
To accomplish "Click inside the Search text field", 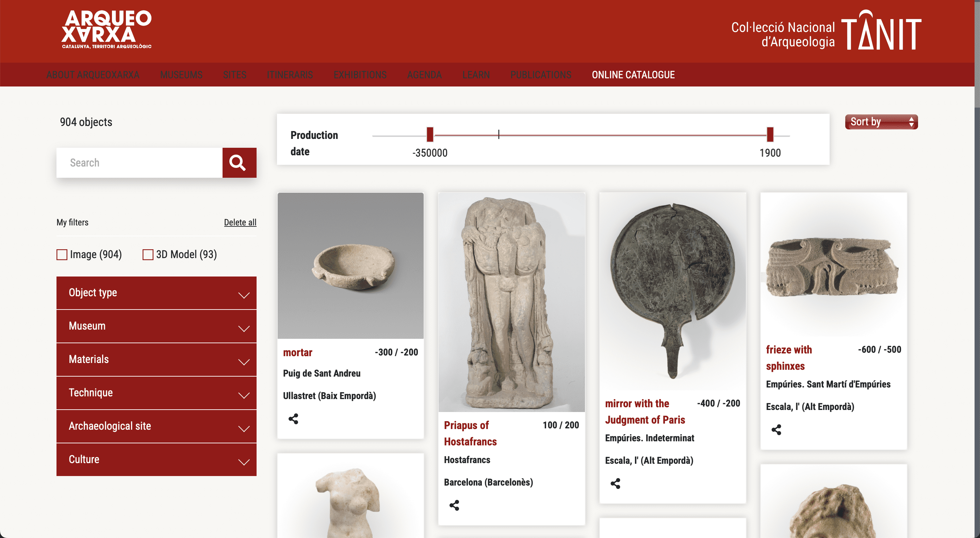I will click(x=139, y=162).
